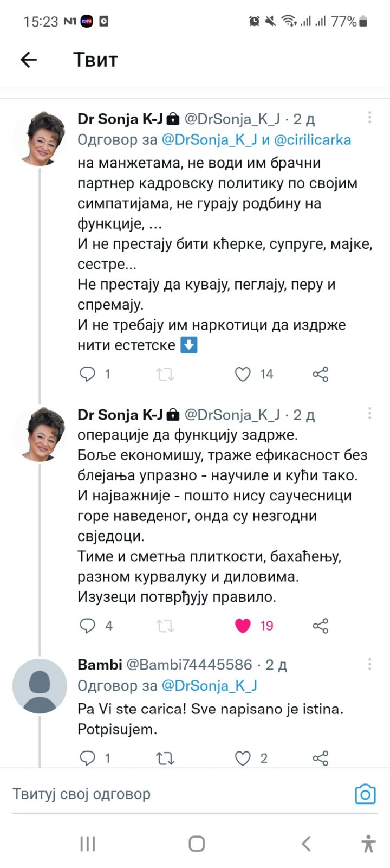Open more options on Bambi's tweet

pos(369,664)
